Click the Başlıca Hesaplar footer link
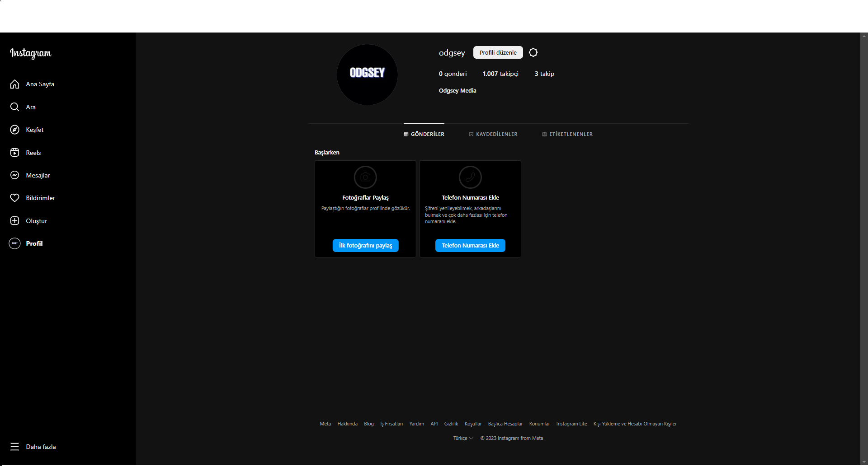The image size is (868, 467). tap(505, 424)
